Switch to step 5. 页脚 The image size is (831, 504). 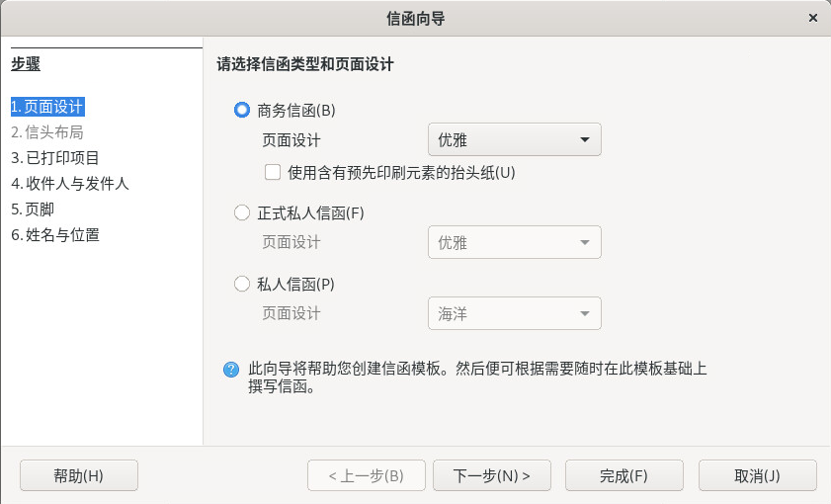(x=33, y=209)
